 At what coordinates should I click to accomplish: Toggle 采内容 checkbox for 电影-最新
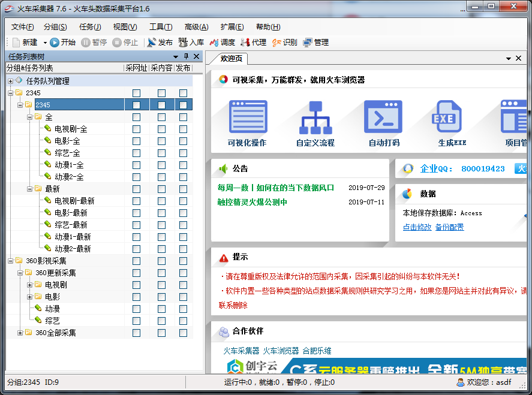tap(161, 213)
